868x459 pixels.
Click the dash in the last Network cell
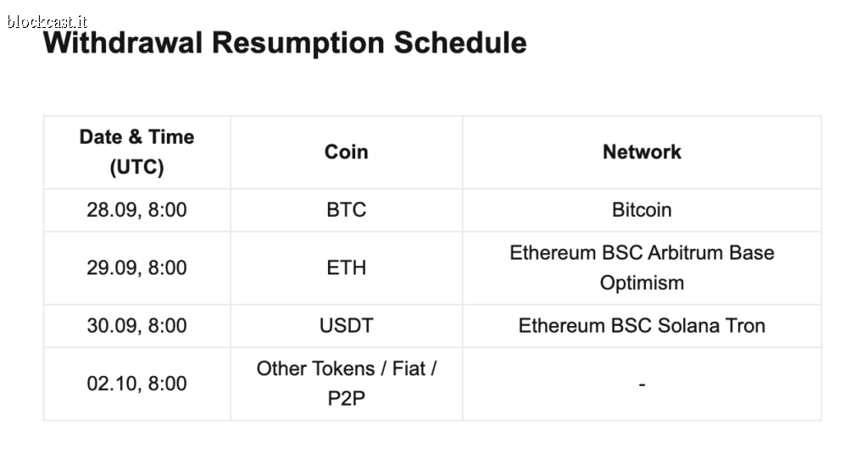click(x=643, y=384)
